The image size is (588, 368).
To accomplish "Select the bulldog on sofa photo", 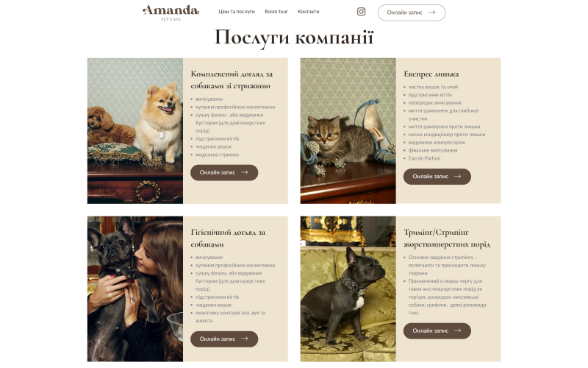I will (348, 289).
